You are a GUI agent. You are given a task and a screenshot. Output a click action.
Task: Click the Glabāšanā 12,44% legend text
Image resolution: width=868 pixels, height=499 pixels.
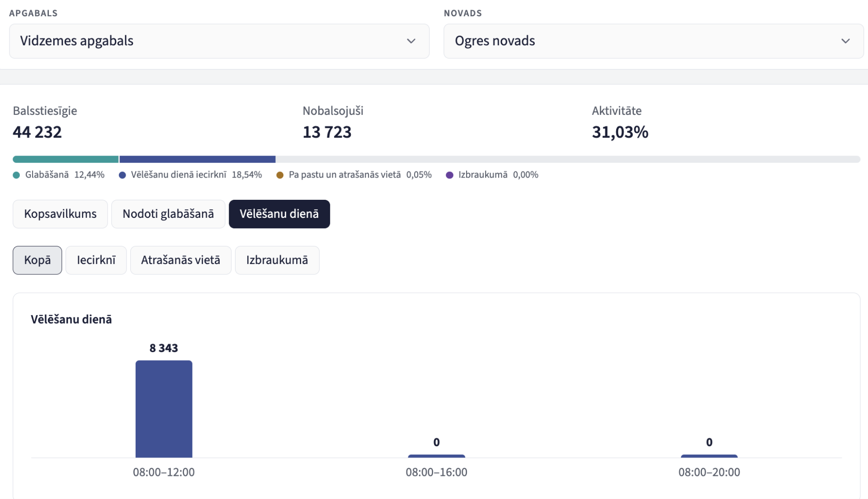65,175
